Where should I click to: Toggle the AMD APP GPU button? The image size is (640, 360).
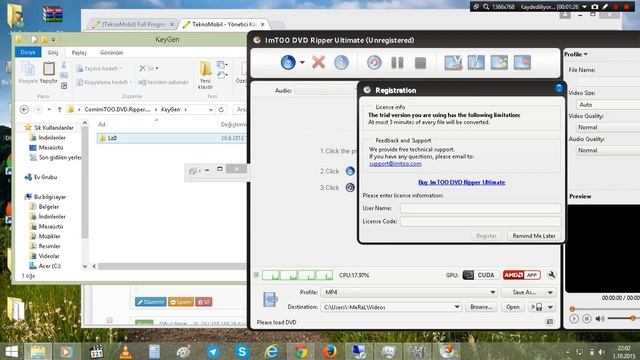tap(522, 275)
